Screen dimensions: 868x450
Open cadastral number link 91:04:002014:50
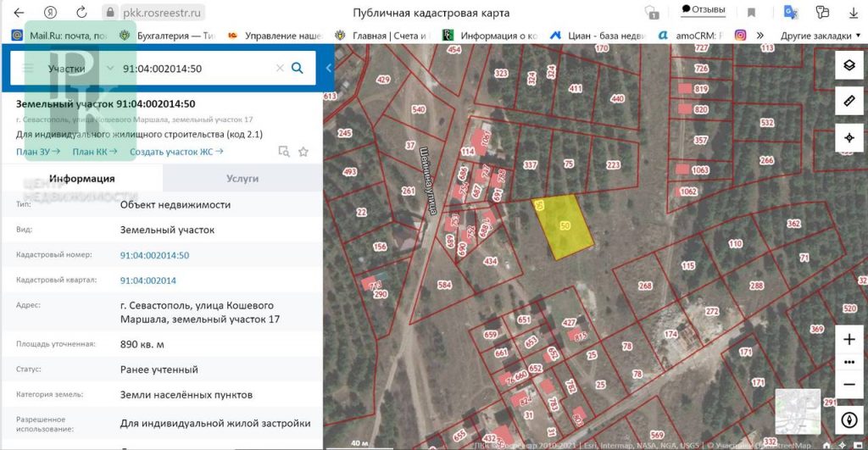[x=154, y=255]
